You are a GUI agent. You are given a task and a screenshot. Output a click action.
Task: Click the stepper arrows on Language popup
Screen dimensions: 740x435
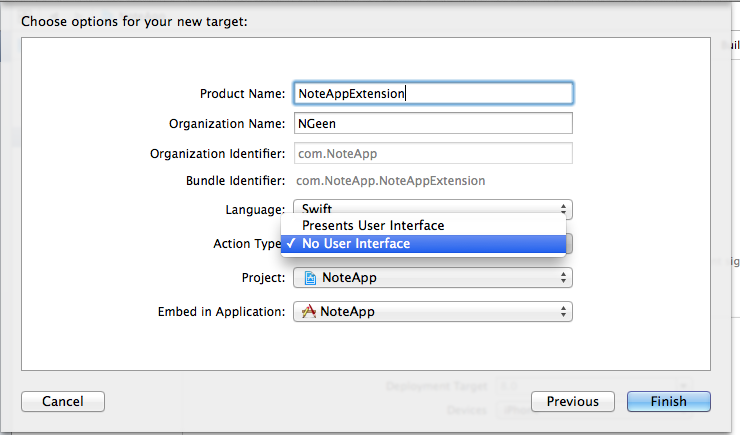click(x=563, y=209)
